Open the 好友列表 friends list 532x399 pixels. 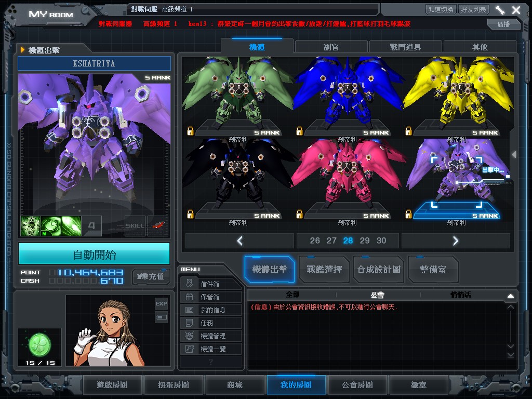(473, 9)
